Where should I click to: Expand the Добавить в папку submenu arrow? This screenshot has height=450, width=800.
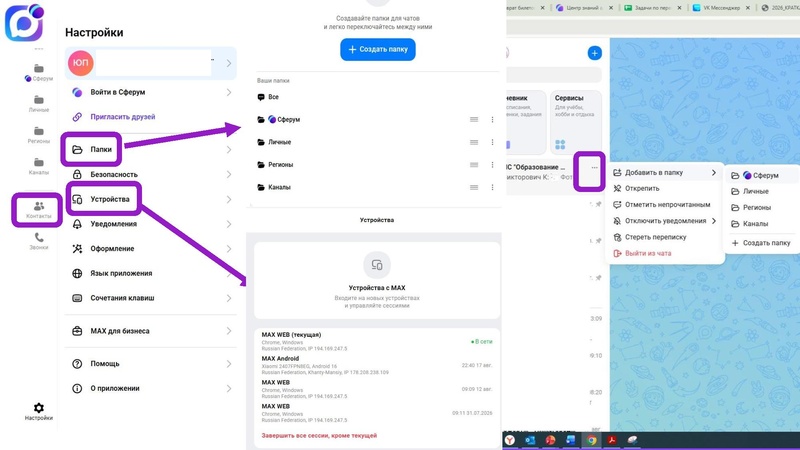point(714,172)
